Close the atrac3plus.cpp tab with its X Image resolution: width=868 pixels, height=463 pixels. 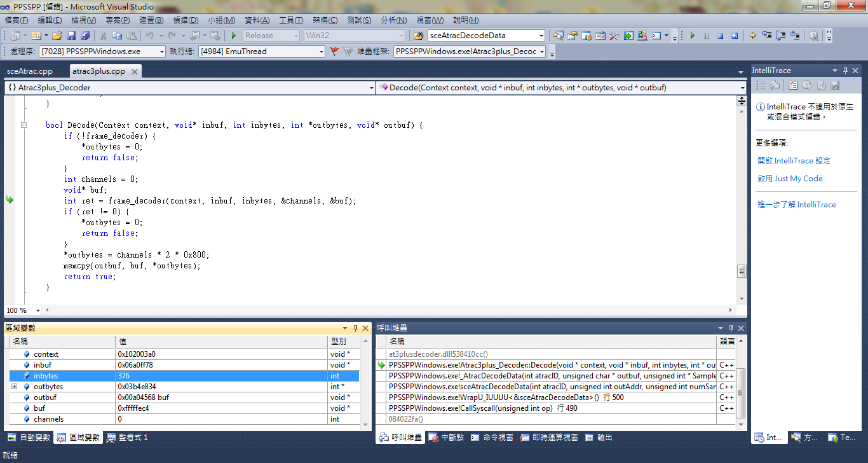point(133,71)
